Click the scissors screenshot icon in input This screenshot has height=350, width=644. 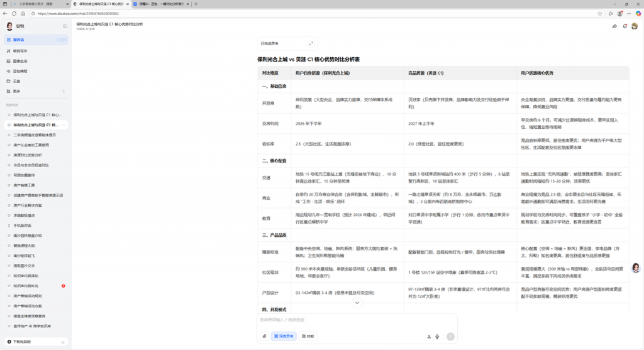click(429, 336)
